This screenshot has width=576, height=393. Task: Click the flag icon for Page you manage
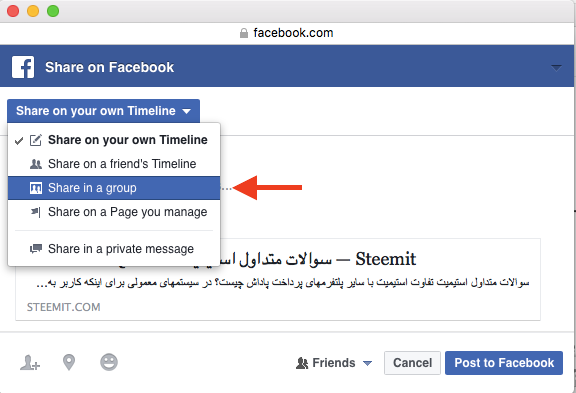(36, 212)
